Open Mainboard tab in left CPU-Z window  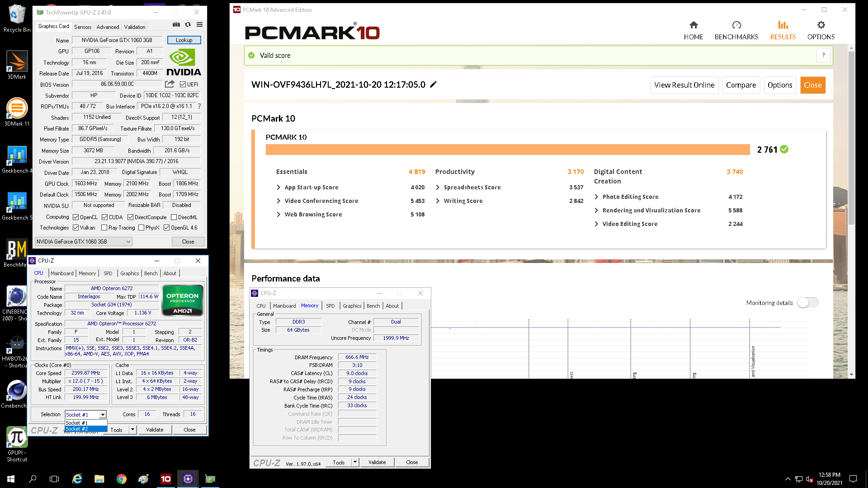click(62, 273)
